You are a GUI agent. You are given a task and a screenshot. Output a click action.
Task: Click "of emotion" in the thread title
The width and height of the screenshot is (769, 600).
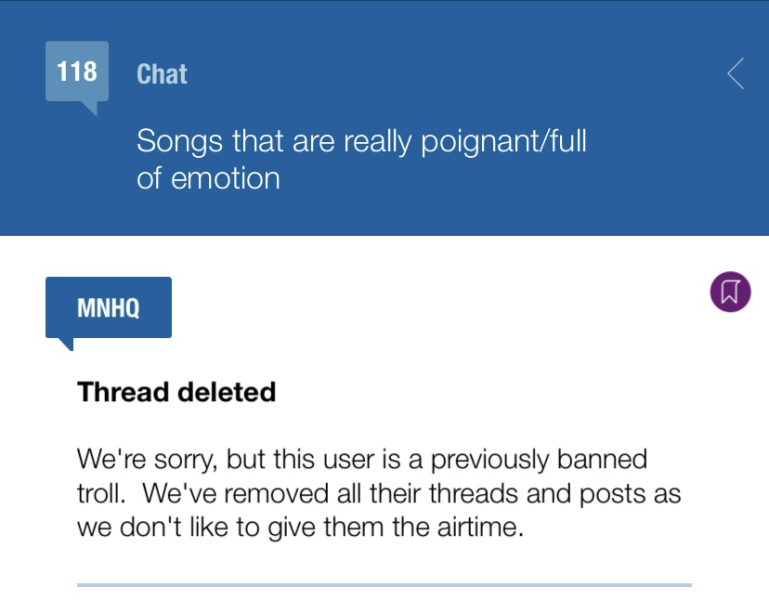(x=208, y=179)
